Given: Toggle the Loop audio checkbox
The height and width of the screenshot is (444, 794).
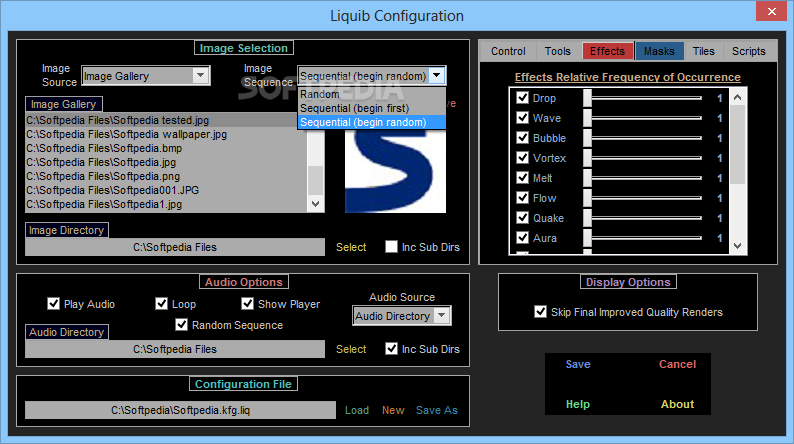Looking at the screenshot, I should click(x=161, y=303).
